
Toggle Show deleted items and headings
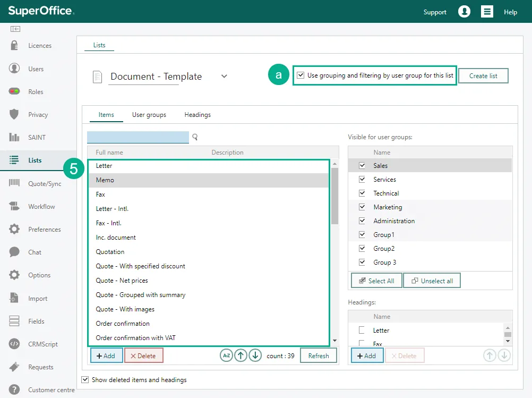(85, 379)
